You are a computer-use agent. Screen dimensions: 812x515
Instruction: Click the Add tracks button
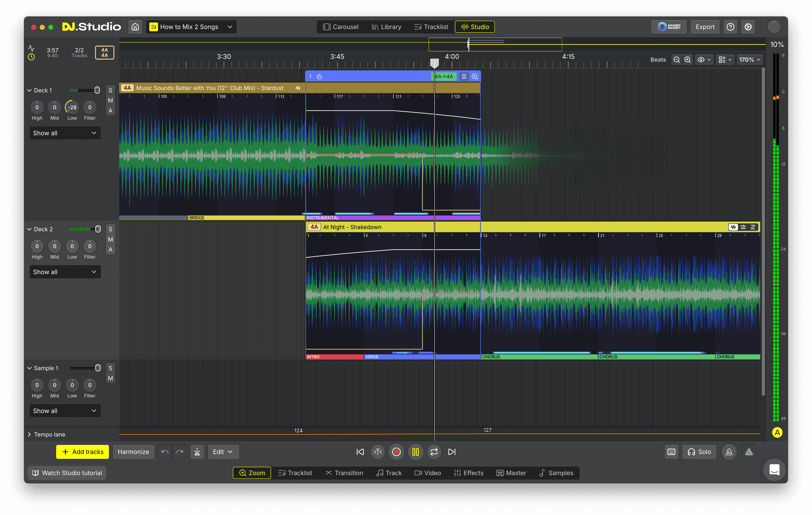pyautogui.click(x=83, y=452)
